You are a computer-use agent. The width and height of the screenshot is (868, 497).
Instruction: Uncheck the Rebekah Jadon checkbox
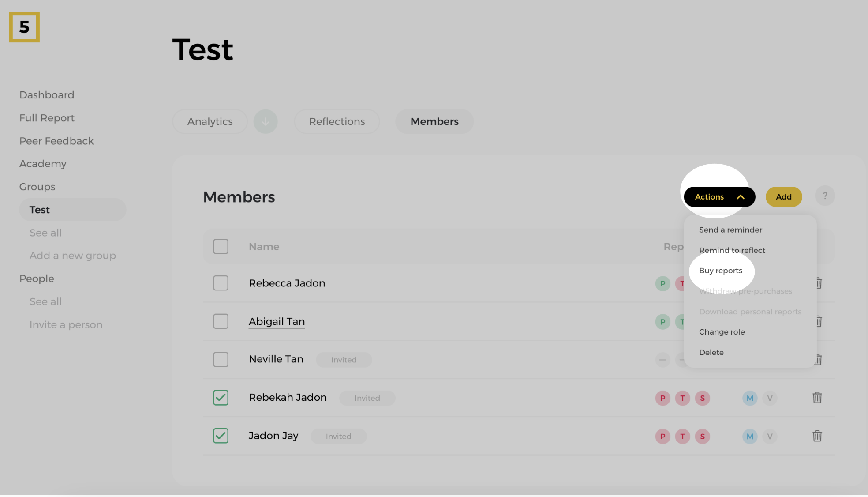pyautogui.click(x=221, y=398)
